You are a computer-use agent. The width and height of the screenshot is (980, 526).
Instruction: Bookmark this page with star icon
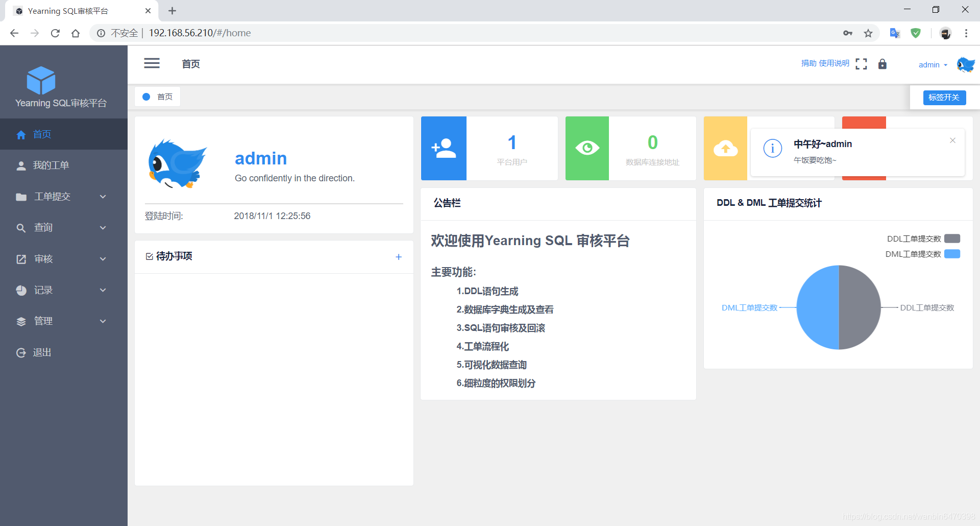coord(868,33)
